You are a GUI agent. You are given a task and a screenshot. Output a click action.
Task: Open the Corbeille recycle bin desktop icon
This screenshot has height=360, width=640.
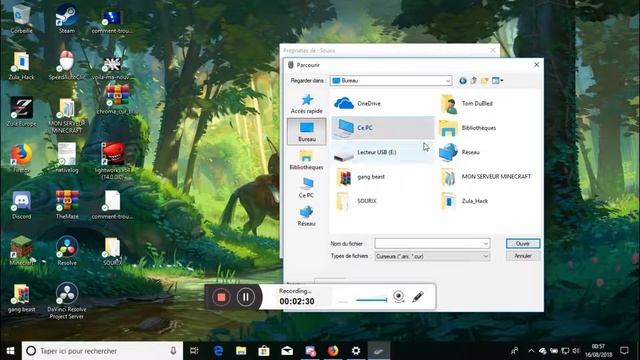pos(21,19)
